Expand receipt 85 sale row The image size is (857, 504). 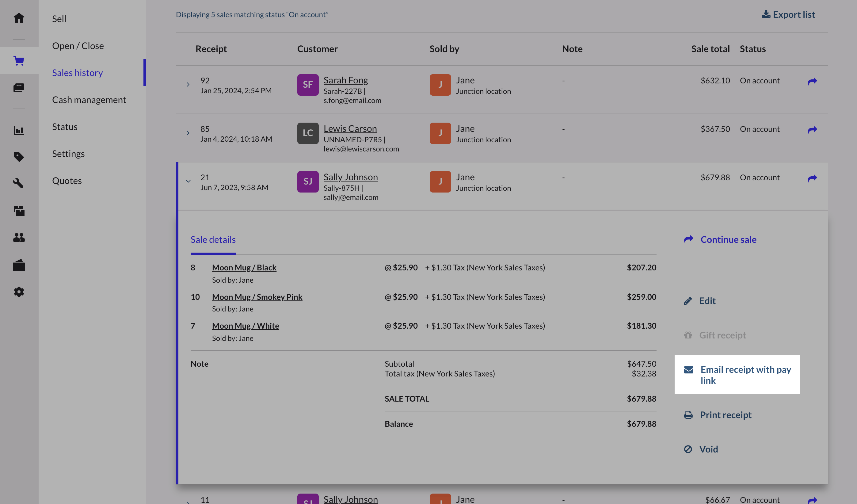point(188,133)
